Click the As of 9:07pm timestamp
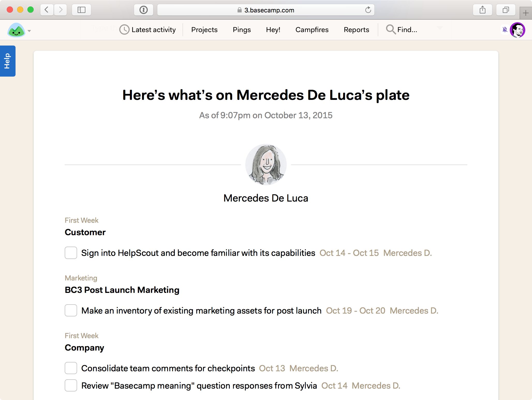This screenshot has height=400, width=532. [266, 115]
